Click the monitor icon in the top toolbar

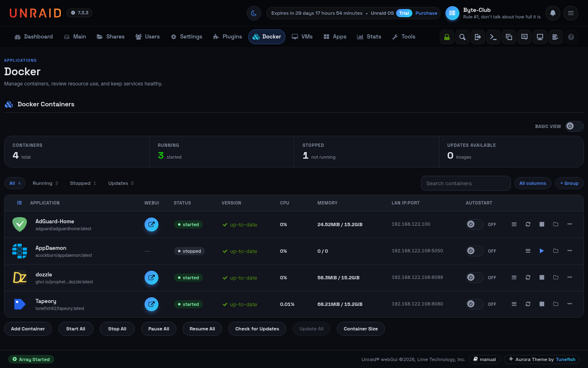point(540,37)
